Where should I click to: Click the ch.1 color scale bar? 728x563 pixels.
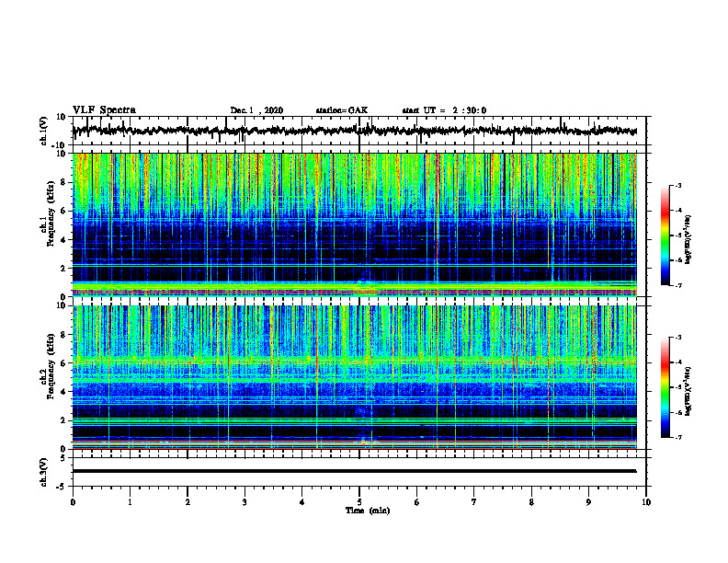665,236
